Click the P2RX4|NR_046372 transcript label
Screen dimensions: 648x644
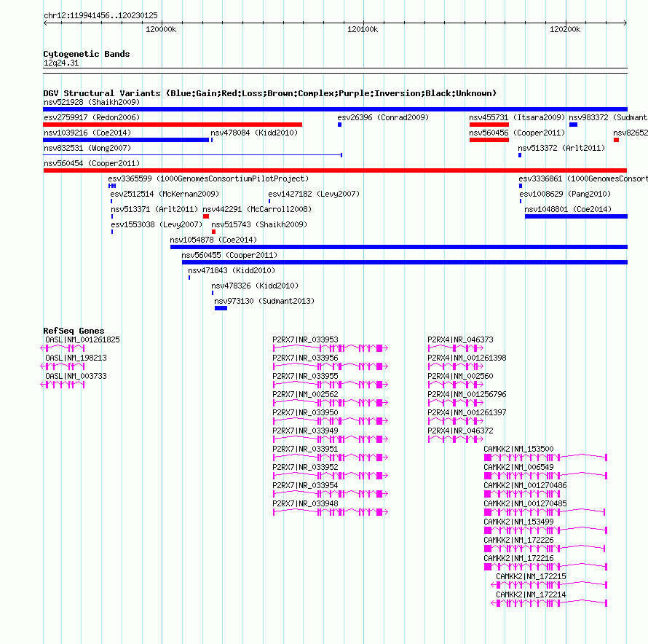[460, 431]
